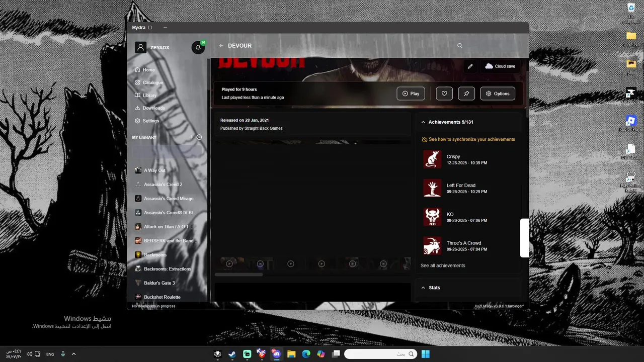Click the volume speaker tray icon
The height and width of the screenshot is (362, 644).
coord(29,354)
